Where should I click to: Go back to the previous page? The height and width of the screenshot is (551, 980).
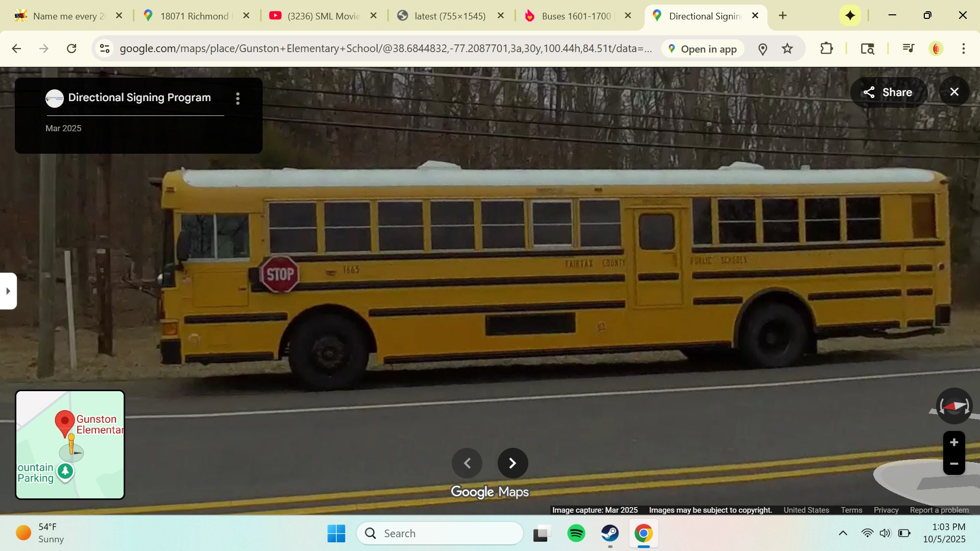click(16, 49)
